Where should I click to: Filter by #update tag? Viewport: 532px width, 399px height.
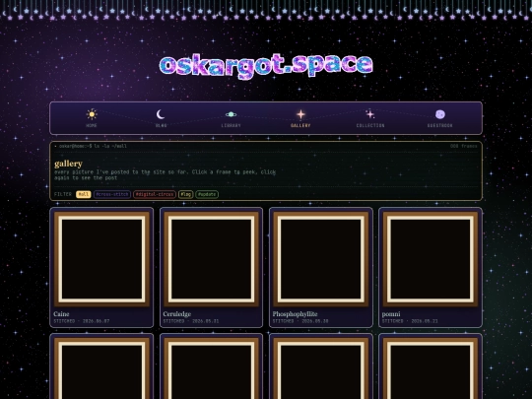tap(207, 194)
